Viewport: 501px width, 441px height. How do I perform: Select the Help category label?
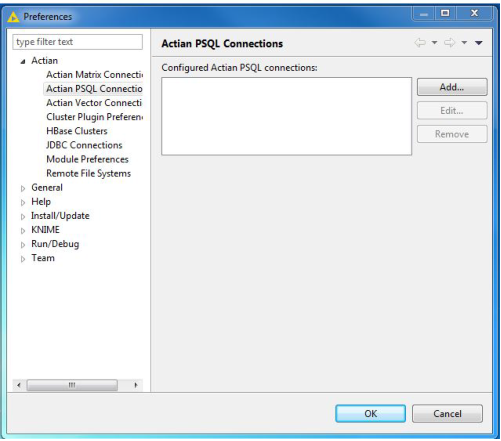[41, 202]
